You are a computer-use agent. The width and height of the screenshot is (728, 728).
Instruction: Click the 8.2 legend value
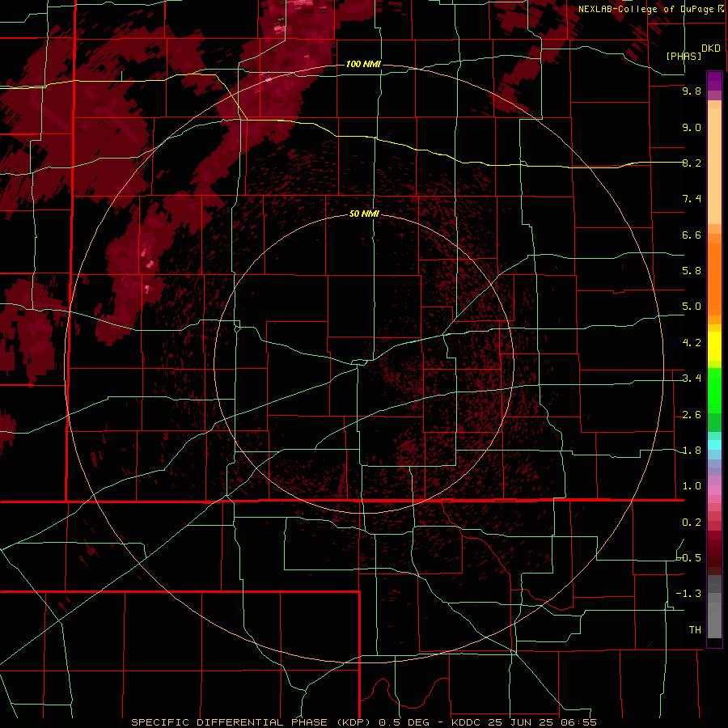[692, 163]
